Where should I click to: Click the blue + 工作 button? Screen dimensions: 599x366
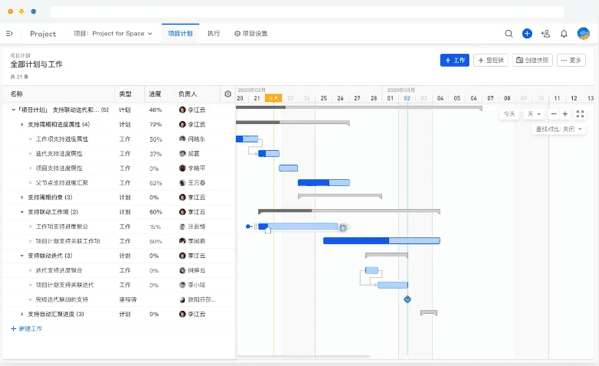tap(455, 60)
